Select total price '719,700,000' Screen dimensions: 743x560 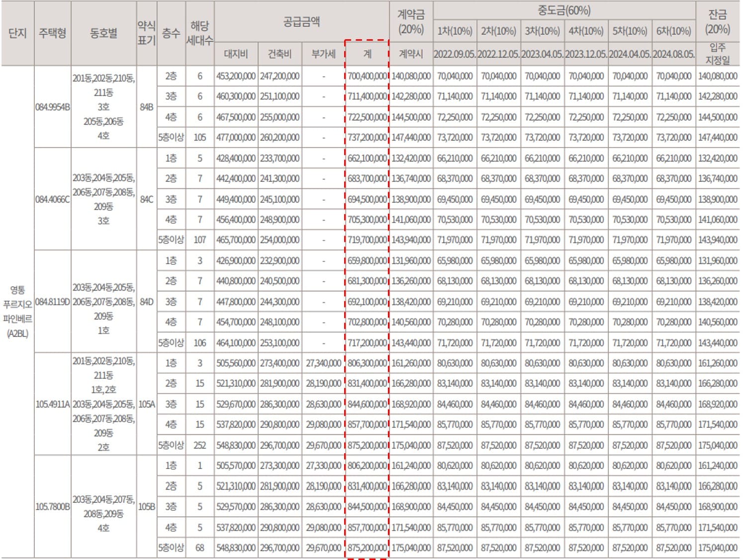point(367,240)
